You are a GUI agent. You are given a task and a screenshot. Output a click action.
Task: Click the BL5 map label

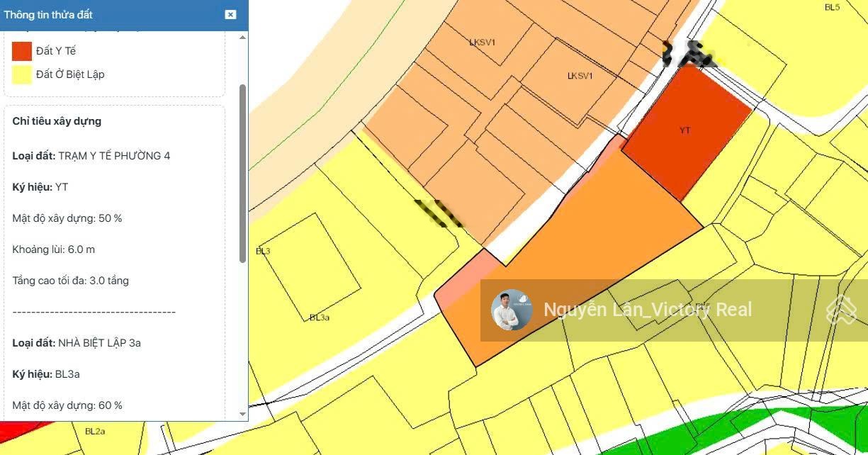click(x=832, y=7)
